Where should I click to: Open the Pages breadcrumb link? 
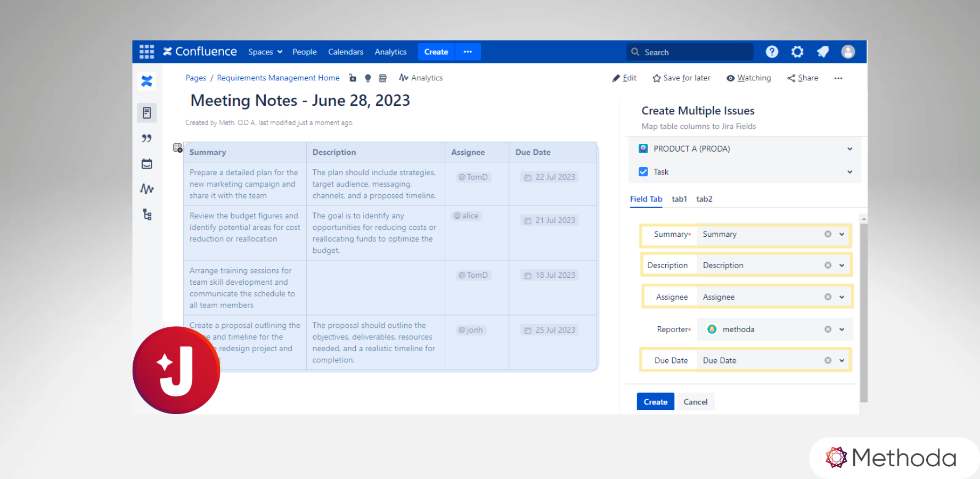point(195,78)
